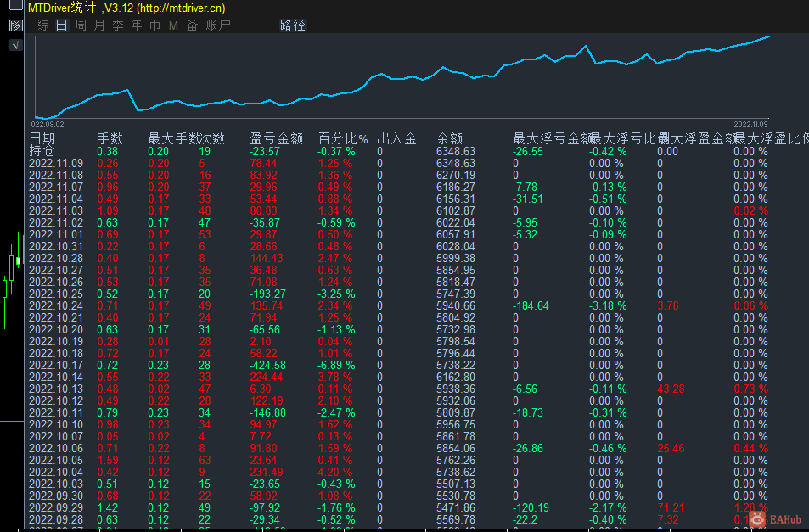This screenshot has width=809, height=532.
Task: Toggle the √ checkmark box on left
Action: click(14, 45)
